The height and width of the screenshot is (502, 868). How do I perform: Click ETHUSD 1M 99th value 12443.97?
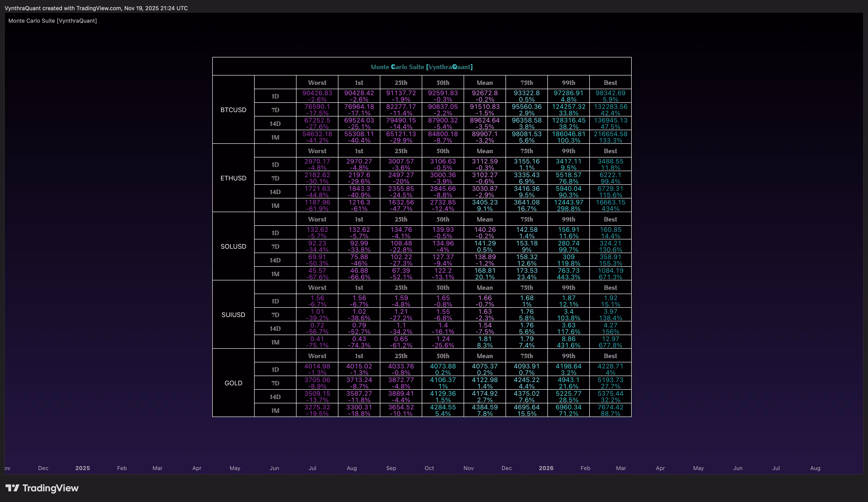(x=568, y=202)
